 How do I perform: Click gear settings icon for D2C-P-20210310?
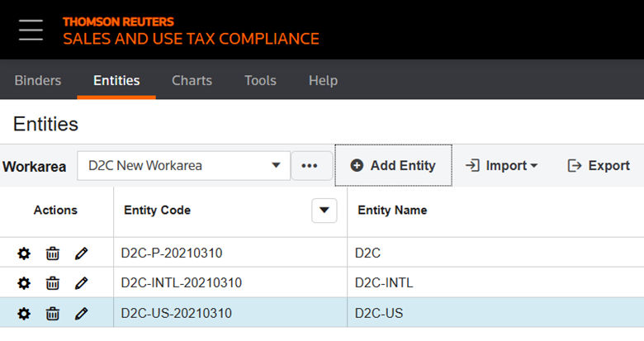click(x=24, y=253)
